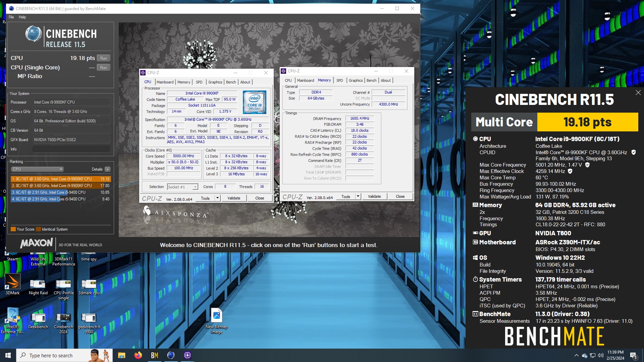The width and height of the screenshot is (644, 362).
Task: Open the Windows Start menu
Action: pyautogui.click(x=8, y=355)
